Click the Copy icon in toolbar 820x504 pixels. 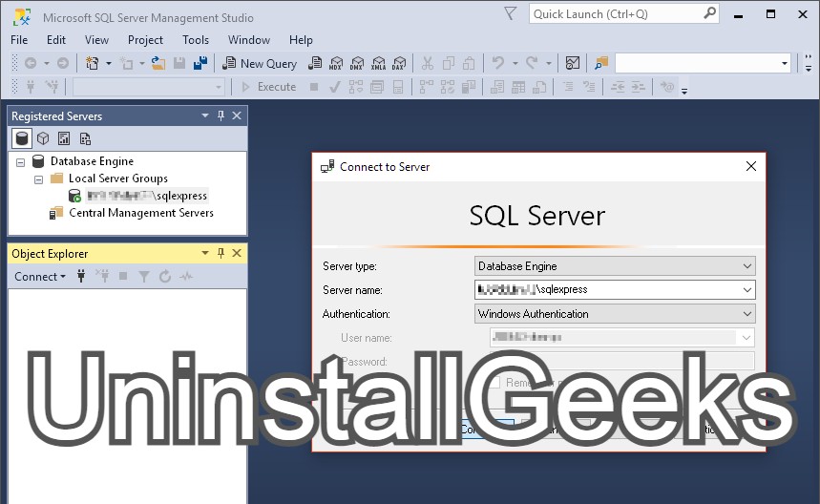448,64
